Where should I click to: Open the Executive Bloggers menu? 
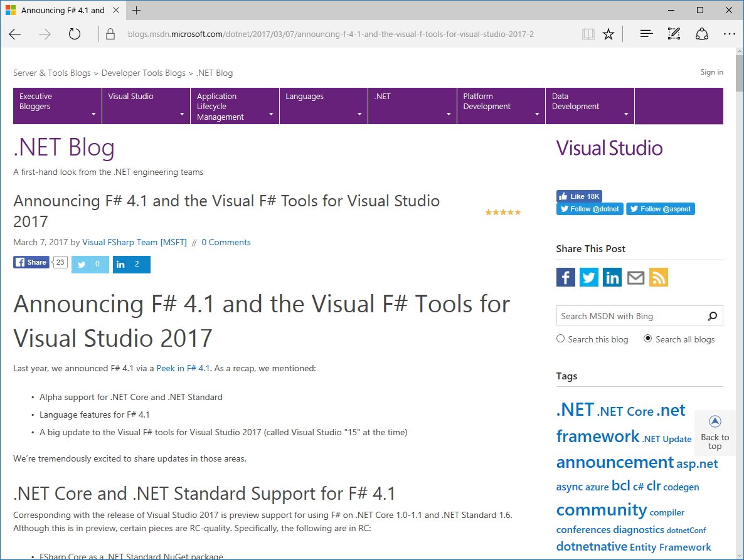click(57, 105)
